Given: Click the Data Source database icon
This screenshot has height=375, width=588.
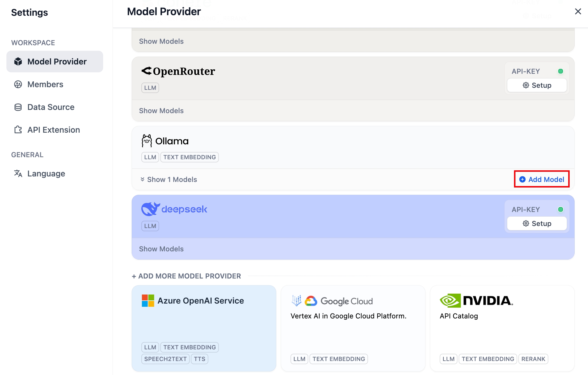Looking at the screenshot, I should (x=18, y=107).
